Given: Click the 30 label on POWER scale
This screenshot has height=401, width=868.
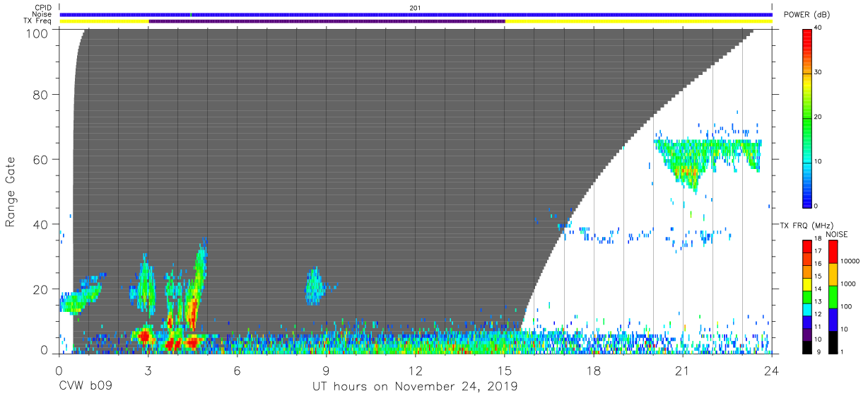Looking at the screenshot, I should [818, 73].
